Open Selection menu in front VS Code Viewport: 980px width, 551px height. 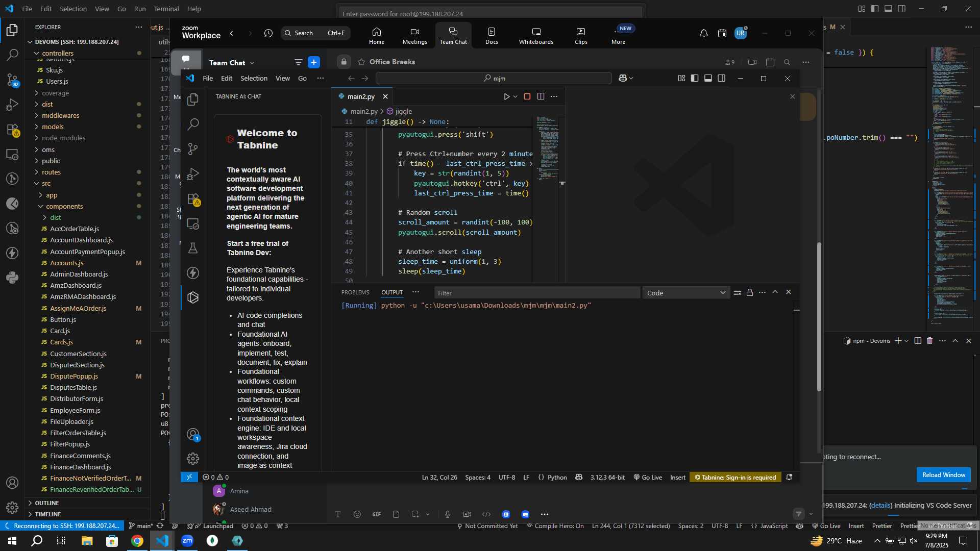254,78
